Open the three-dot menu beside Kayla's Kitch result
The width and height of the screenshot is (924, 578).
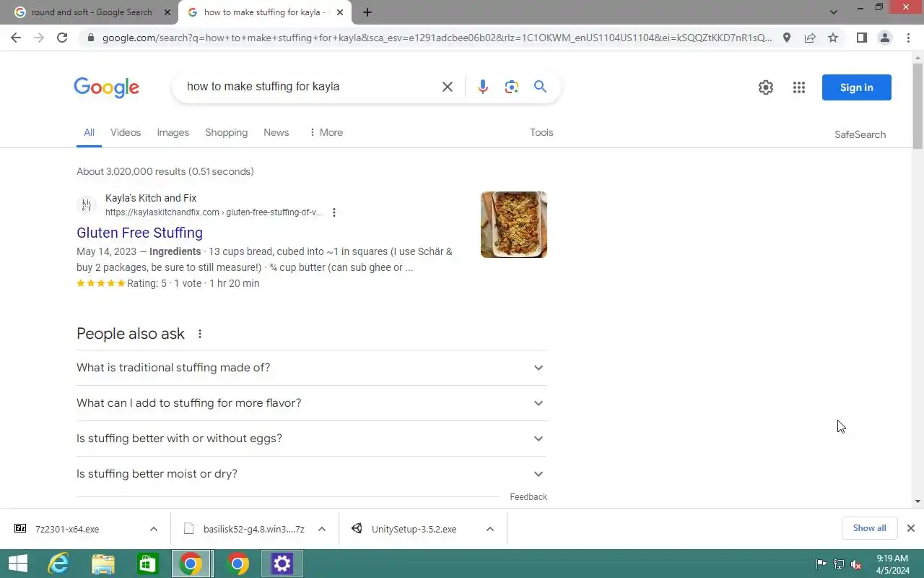click(334, 212)
